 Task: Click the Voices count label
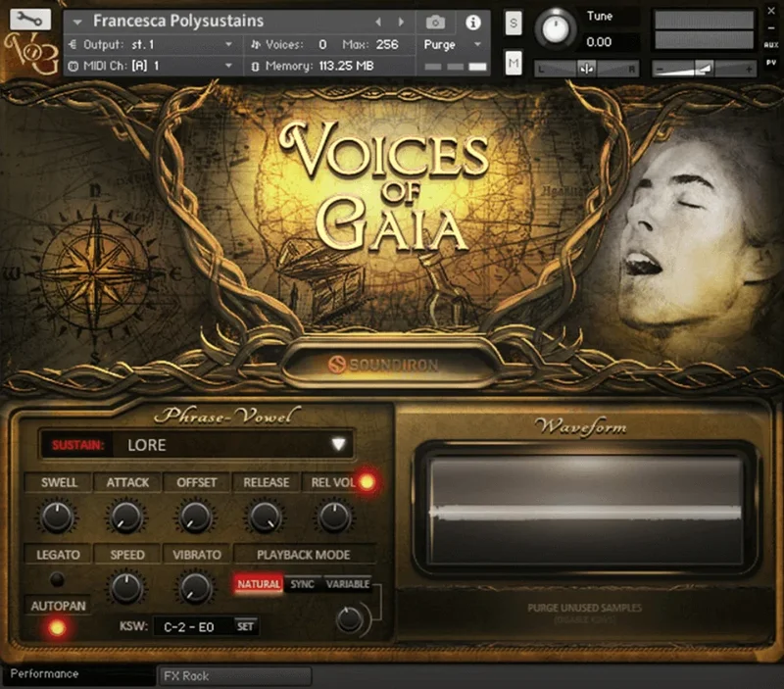click(284, 44)
